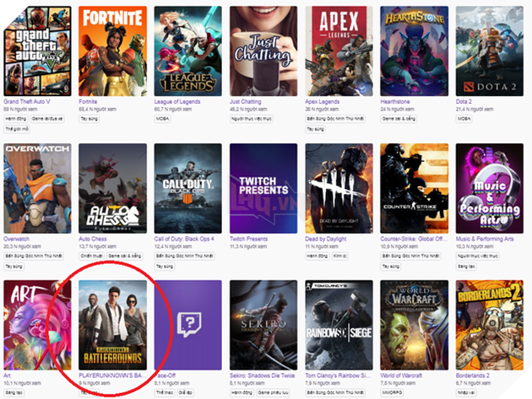Select the Dota 2 cover image

click(x=490, y=51)
